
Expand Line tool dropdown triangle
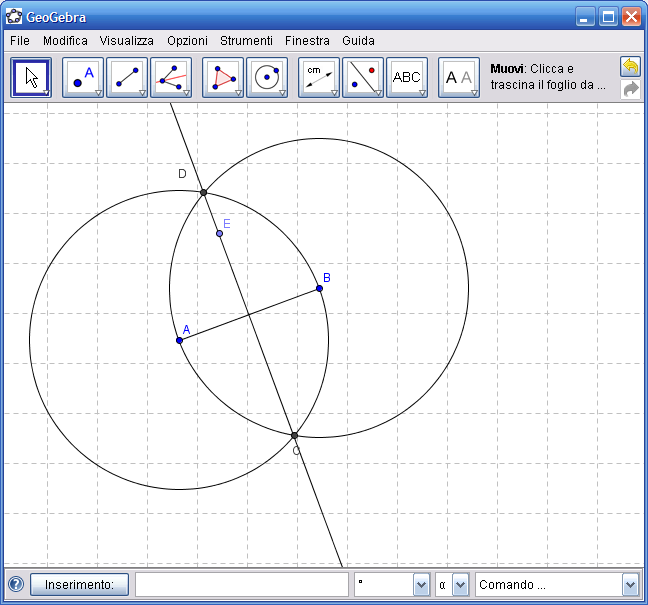[143, 93]
